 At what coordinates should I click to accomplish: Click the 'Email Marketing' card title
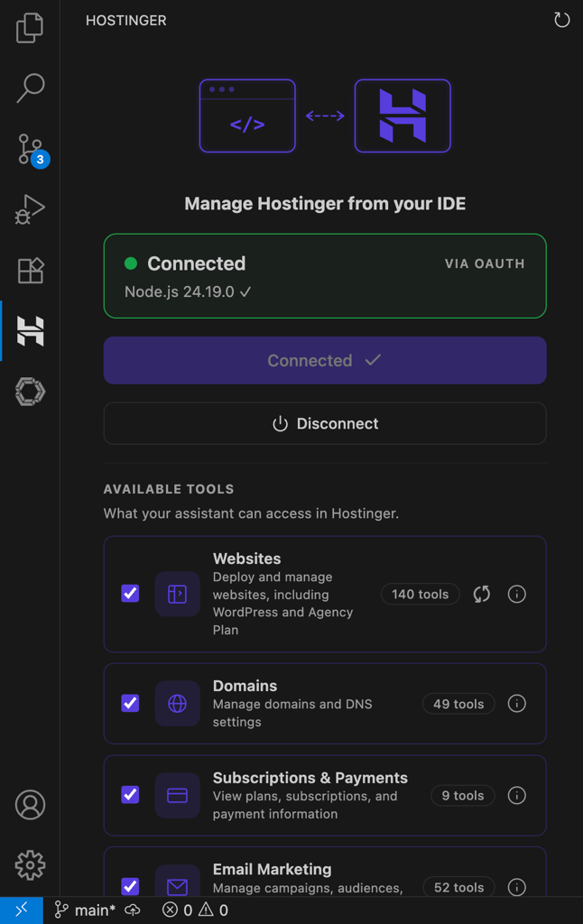tap(272, 869)
